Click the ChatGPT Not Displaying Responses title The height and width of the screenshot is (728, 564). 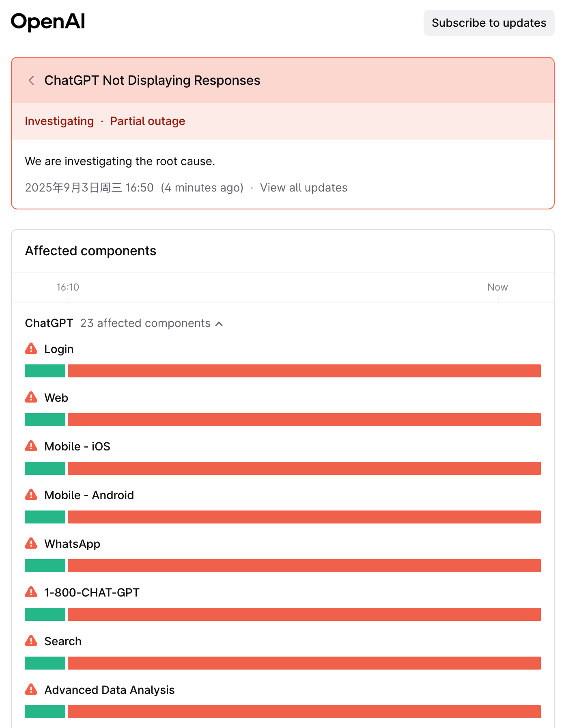click(152, 80)
